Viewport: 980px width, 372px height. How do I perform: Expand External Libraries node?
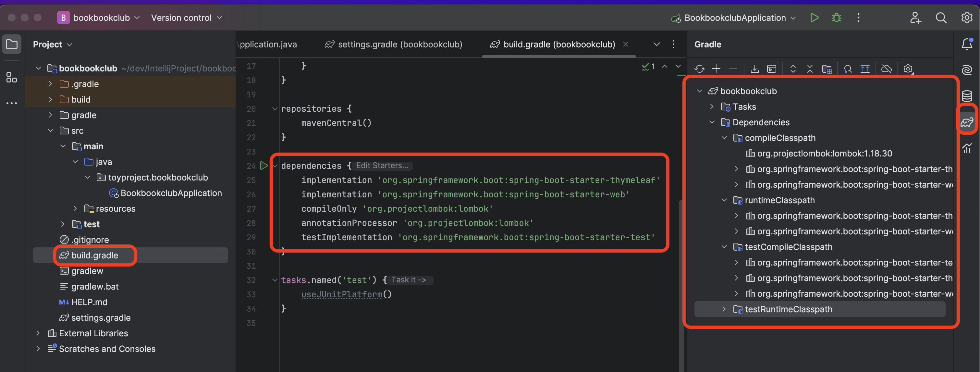(38, 334)
